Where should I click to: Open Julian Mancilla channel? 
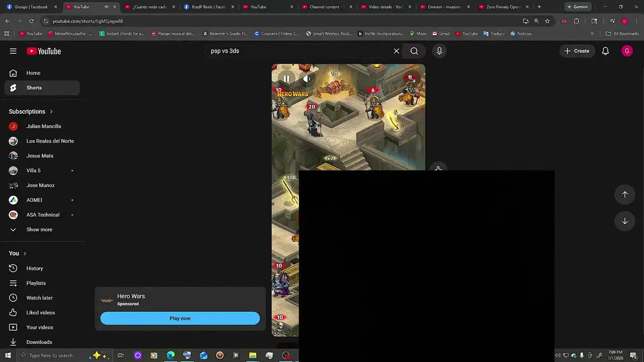[x=42, y=126]
